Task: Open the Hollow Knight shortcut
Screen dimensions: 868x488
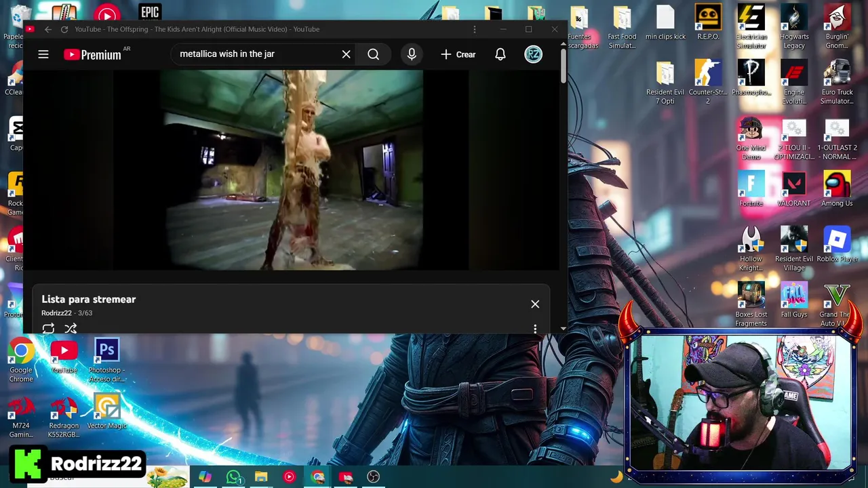Action: pos(751,249)
